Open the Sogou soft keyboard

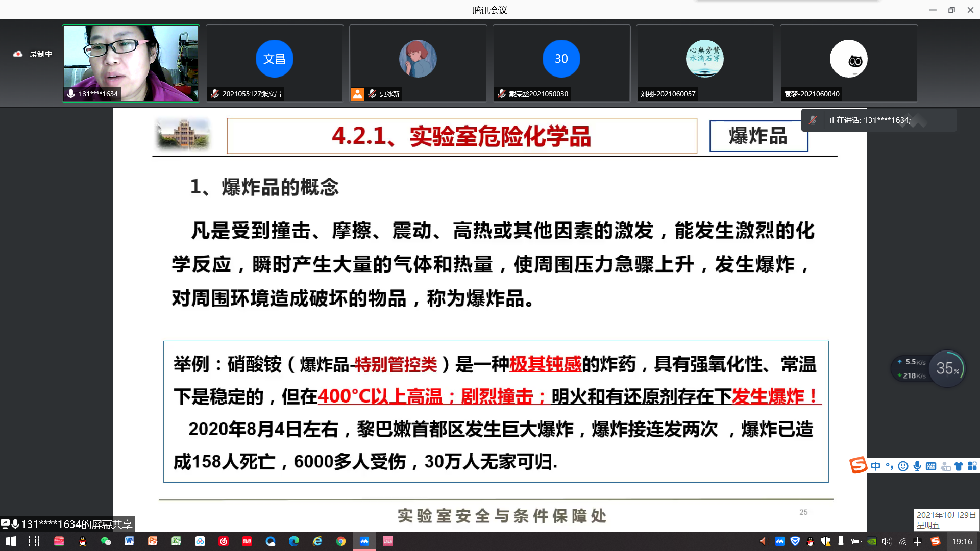[931, 466]
